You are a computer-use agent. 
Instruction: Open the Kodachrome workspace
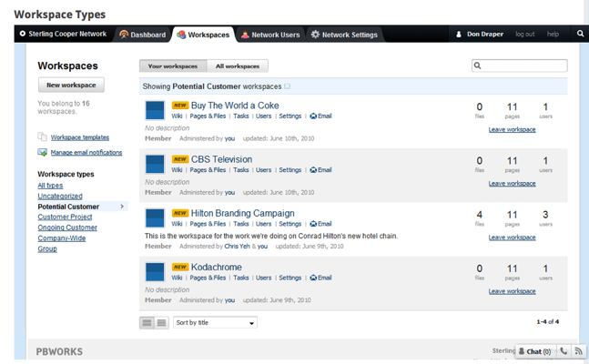coord(217,267)
